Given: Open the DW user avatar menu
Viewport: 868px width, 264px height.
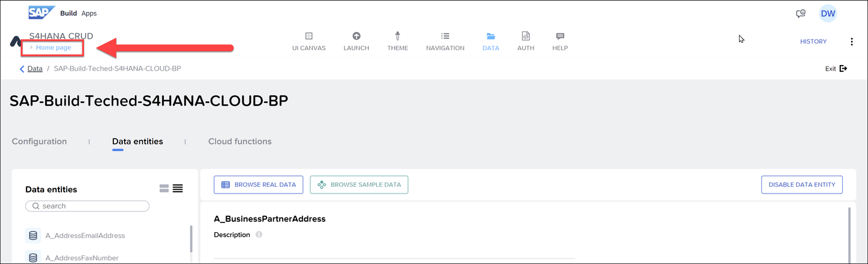Looking at the screenshot, I should coord(828,13).
